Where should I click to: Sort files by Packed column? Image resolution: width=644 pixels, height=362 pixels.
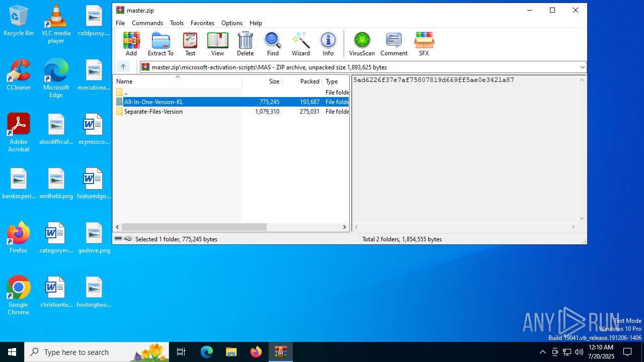(x=302, y=81)
